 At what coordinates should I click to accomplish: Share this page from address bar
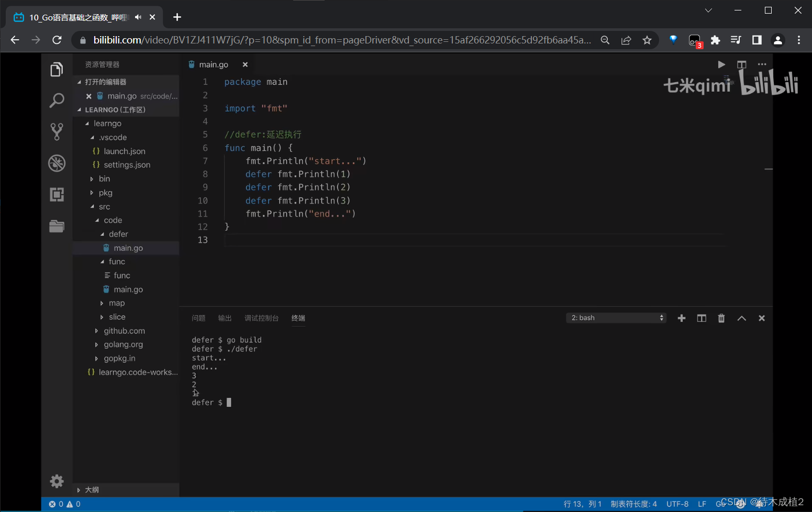click(x=626, y=40)
